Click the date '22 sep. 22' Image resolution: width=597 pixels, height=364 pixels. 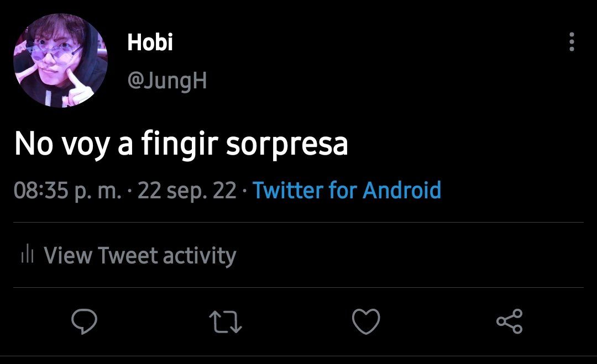187,191
